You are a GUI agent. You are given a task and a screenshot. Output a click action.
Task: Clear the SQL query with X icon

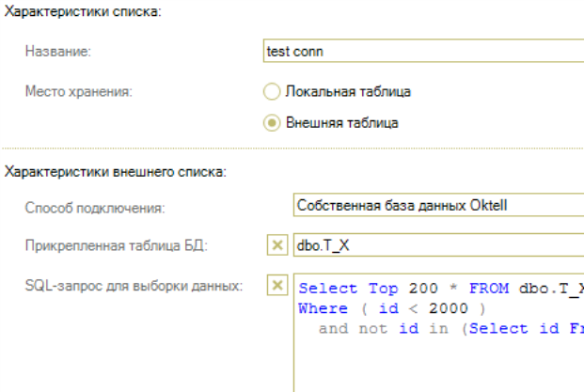[276, 285]
